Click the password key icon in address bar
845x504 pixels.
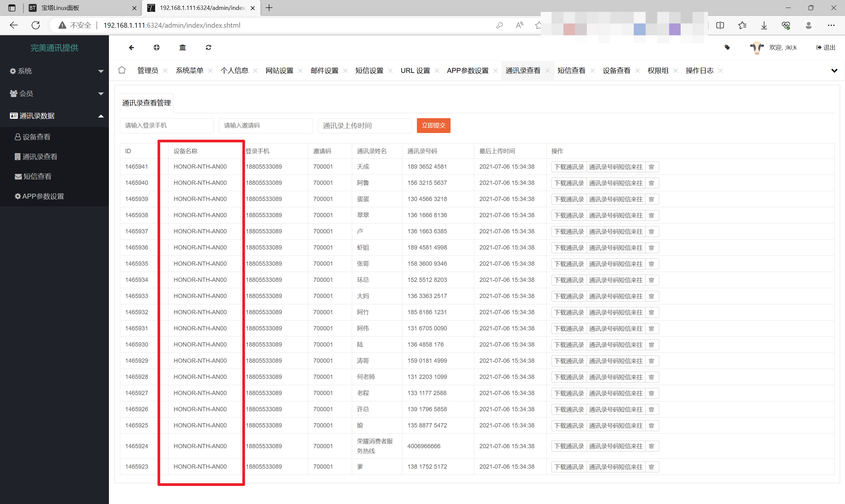(499, 25)
